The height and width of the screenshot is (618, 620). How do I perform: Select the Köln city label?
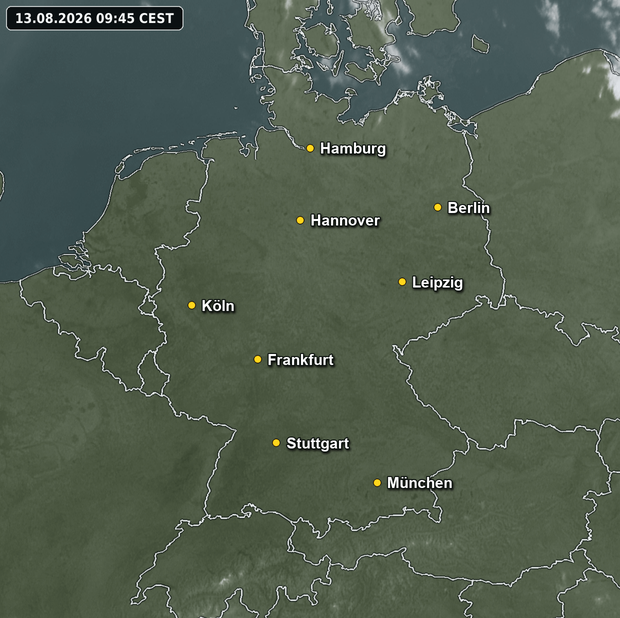(218, 306)
